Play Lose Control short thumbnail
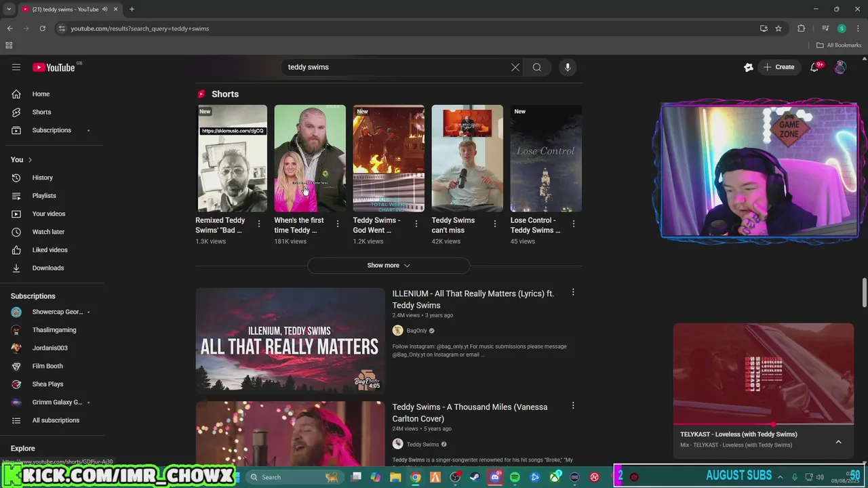 point(546,158)
